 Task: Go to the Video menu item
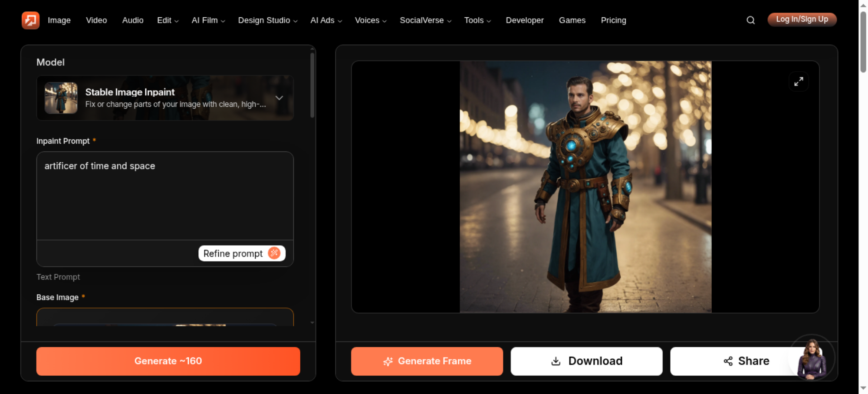(x=96, y=20)
